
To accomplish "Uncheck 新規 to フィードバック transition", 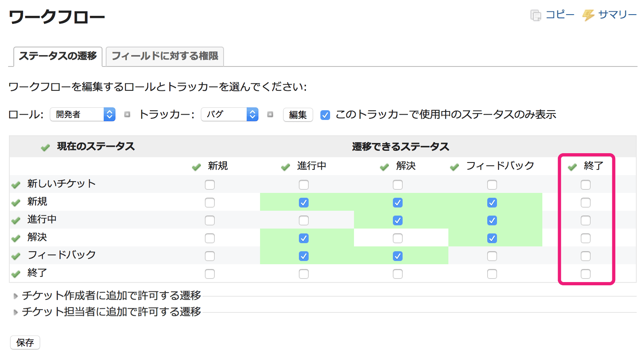I will pyautogui.click(x=492, y=203).
